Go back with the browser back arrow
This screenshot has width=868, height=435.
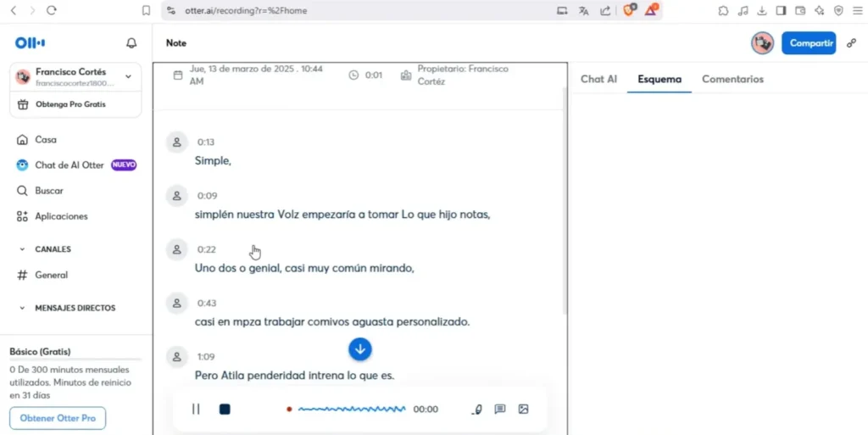coord(14,10)
